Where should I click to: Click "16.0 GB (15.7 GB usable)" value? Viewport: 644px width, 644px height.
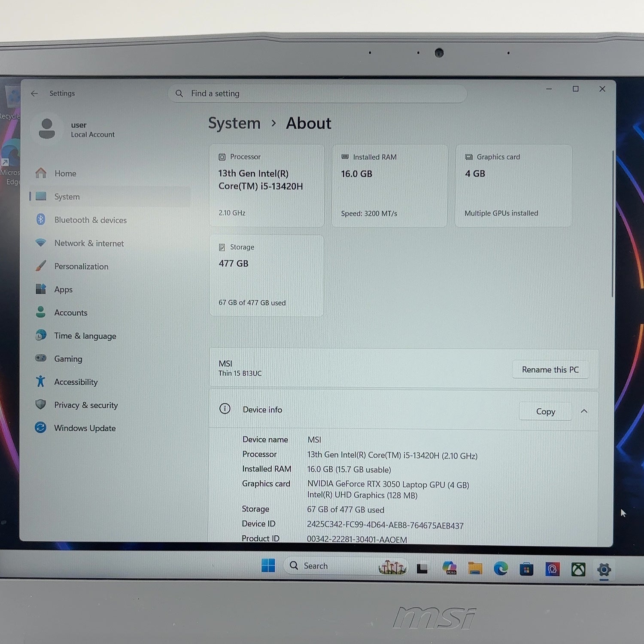(x=349, y=469)
